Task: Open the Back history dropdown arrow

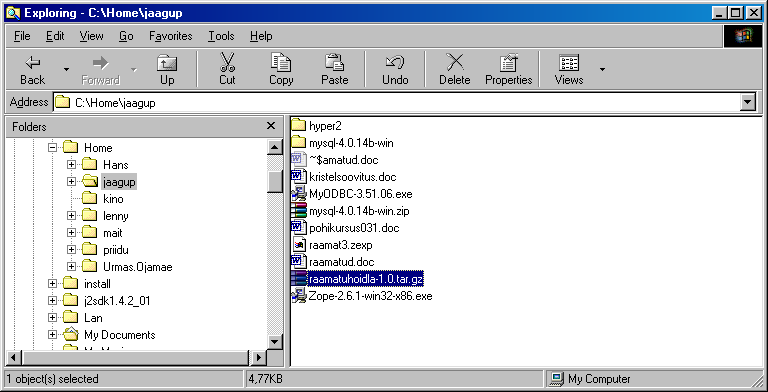Action: click(66, 70)
